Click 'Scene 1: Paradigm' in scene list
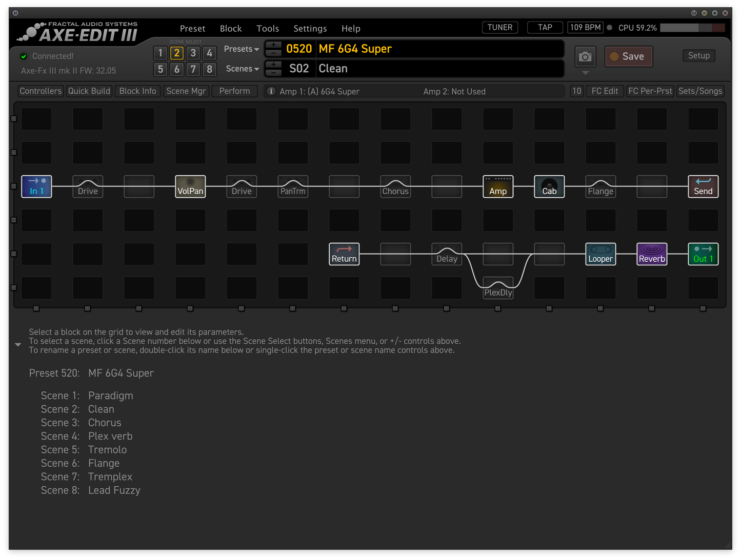Image resolution: width=741 pixels, height=560 pixels. coord(87,396)
